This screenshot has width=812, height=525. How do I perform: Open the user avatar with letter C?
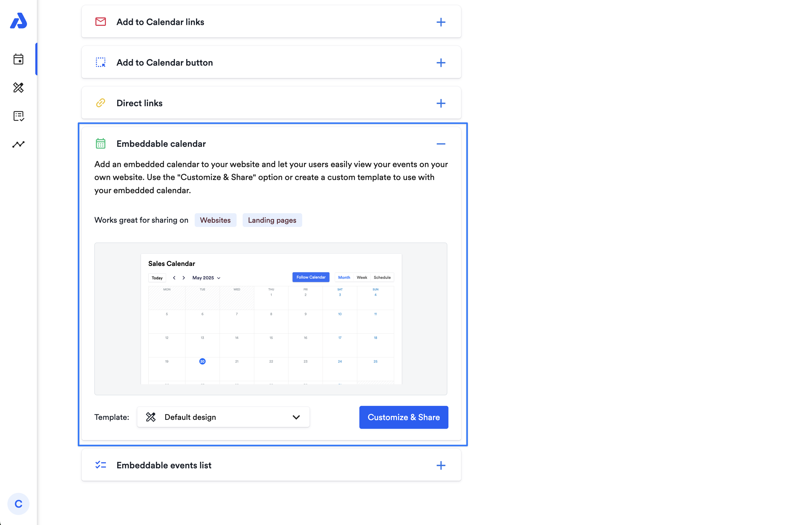[18, 504]
